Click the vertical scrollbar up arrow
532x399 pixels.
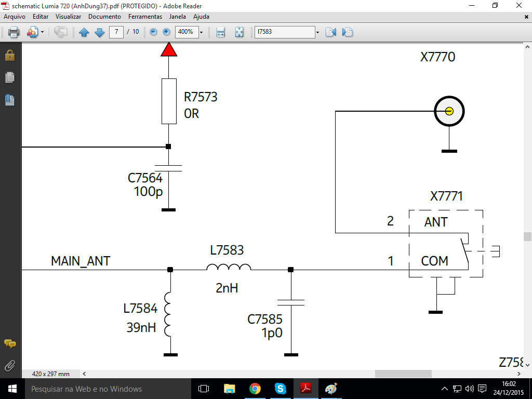coord(528,46)
